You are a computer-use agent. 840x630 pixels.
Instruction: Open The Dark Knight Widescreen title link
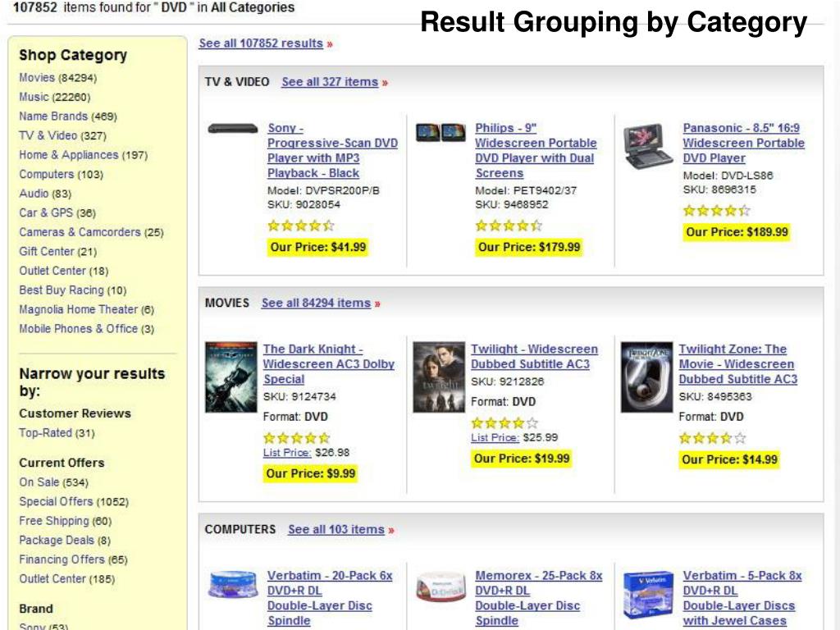tap(328, 363)
